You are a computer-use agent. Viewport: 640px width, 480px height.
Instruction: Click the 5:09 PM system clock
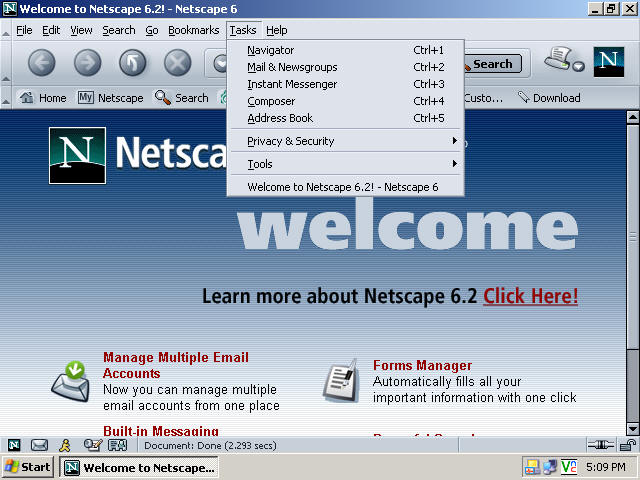605,467
